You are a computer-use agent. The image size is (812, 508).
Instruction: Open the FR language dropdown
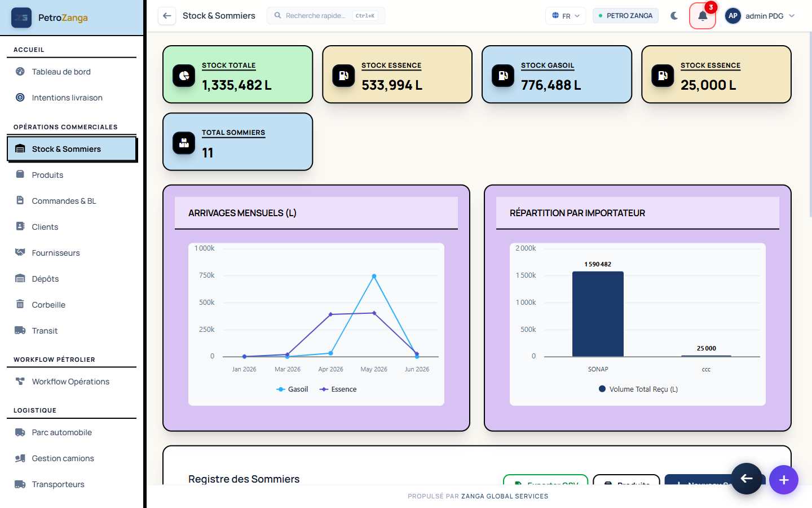[566, 16]
